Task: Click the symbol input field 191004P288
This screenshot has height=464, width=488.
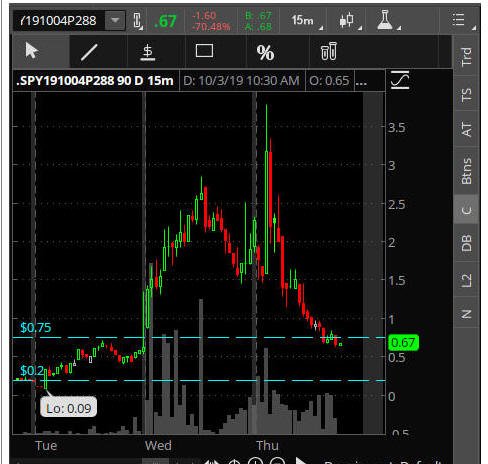Action: point(59,20)
